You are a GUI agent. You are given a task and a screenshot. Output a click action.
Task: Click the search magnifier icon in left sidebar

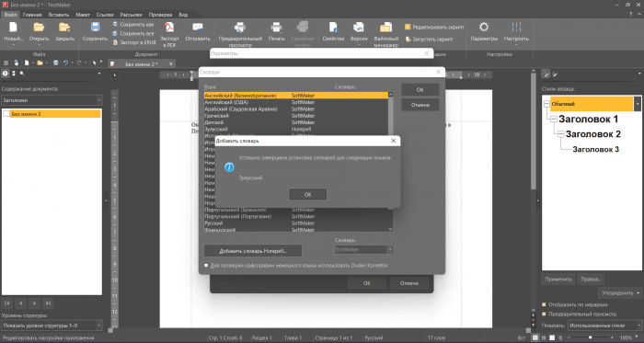[x=22, y=74]
